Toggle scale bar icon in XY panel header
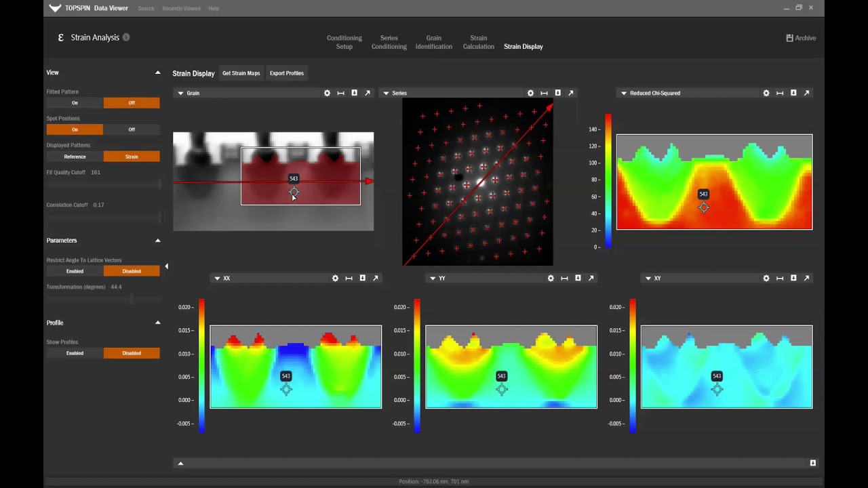 point(780,278)
